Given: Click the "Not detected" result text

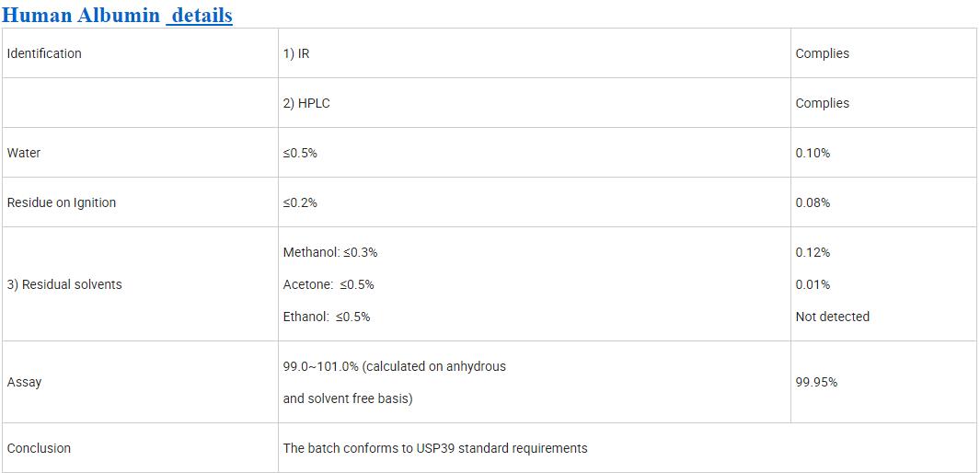Looking at the screenshot, I should tap(832, 317).
